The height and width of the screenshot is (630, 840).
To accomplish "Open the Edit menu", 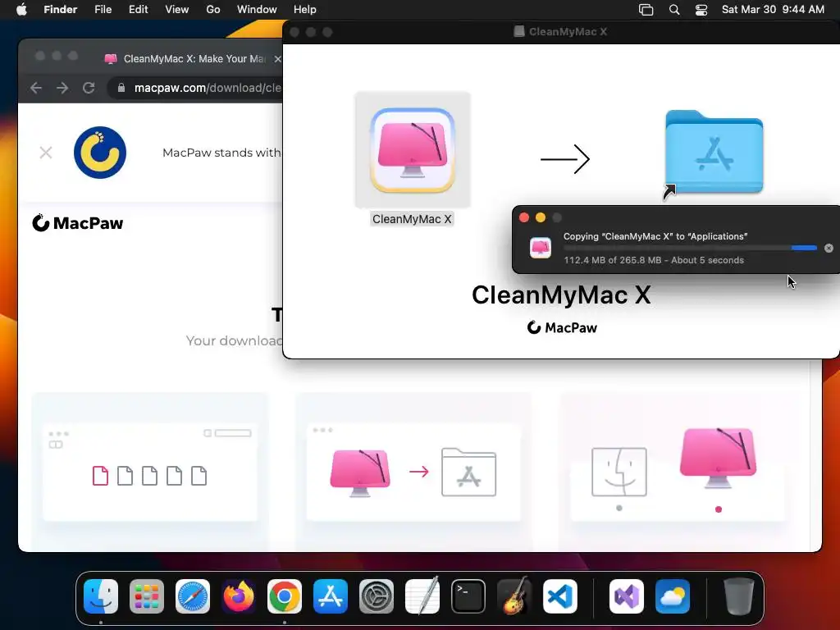I will click(138, 10).
